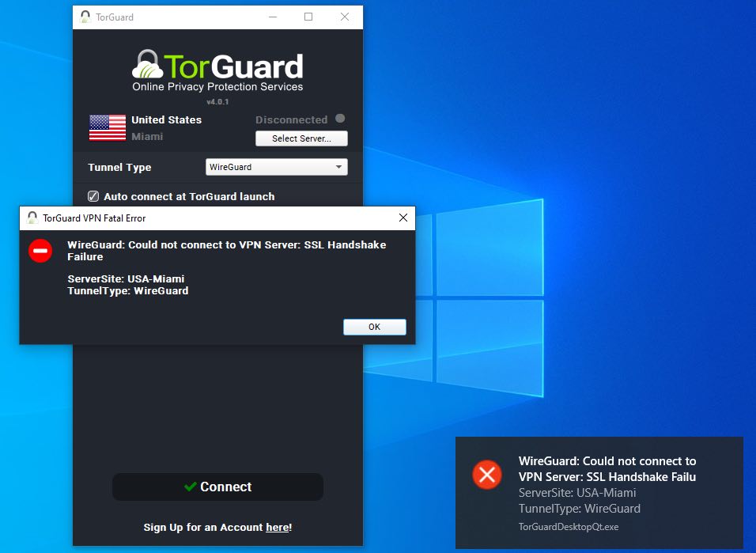Click the Miami city label
The height and width of the screenshot is (553, 756).
pos(147,137)
